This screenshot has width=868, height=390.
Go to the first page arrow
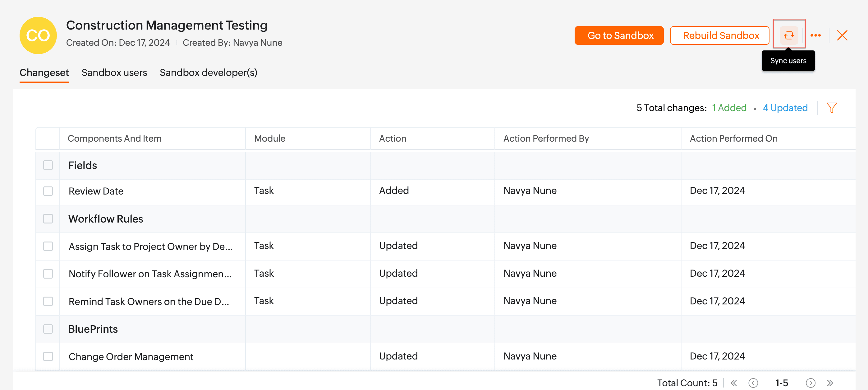point(733,383)
